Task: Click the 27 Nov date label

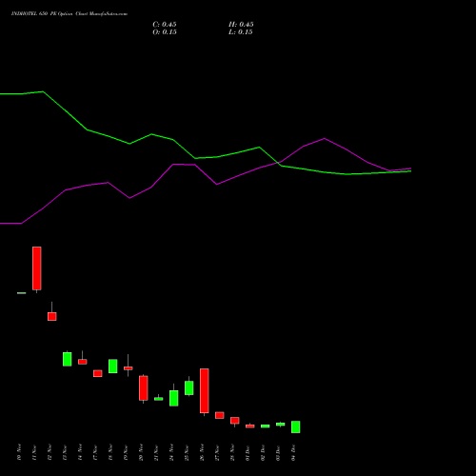Action: 217,452
